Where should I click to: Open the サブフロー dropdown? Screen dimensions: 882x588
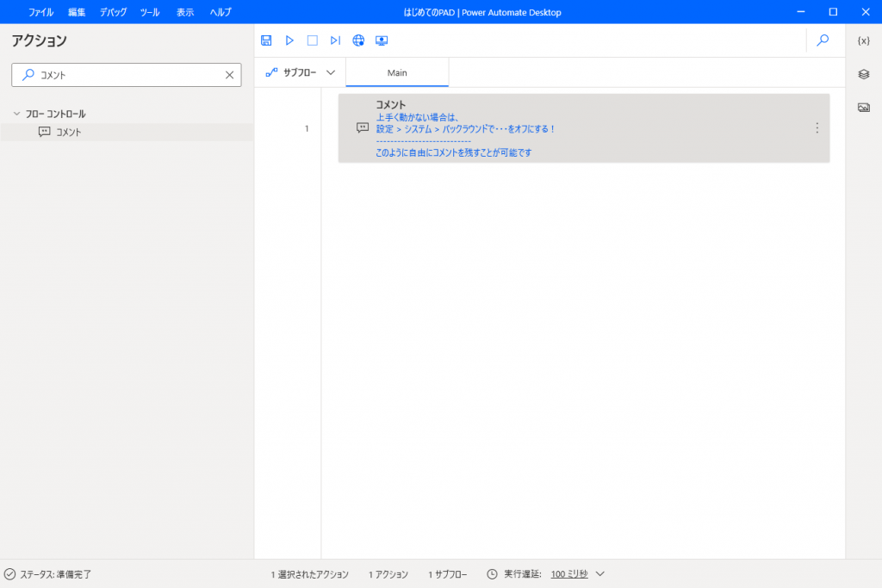click(x=301, y=72)
